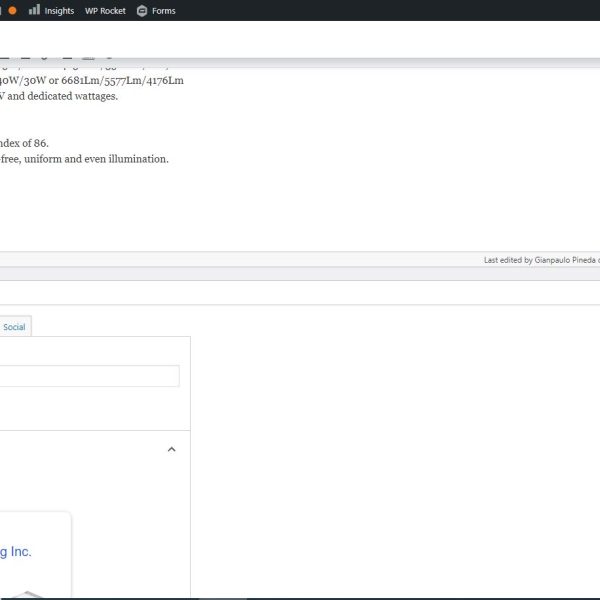Click the empty header row left of the chevron
Image resolution: width=600 pixels, height=600 pixels.
pyautogui.click(x=80, y=450)
